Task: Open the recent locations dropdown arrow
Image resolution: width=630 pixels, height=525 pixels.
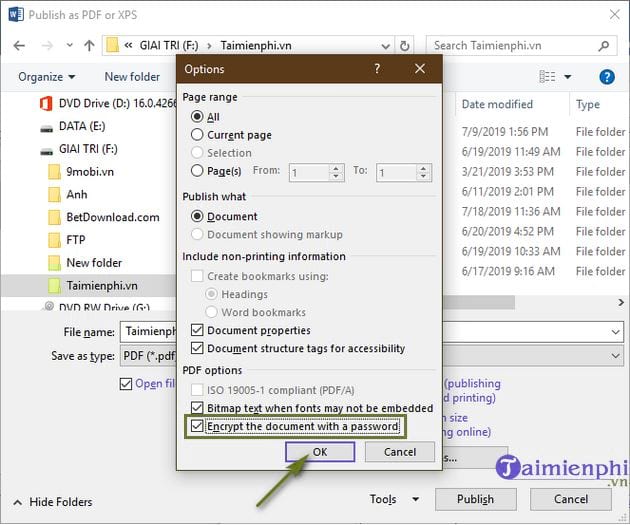Action: click(70, 45)
